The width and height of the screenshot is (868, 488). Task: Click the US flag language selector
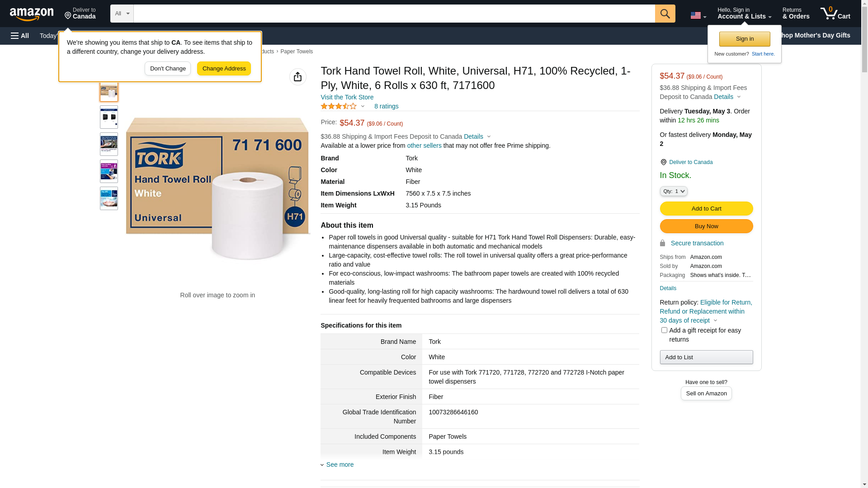pyautogui.click(x=698, y=15)
